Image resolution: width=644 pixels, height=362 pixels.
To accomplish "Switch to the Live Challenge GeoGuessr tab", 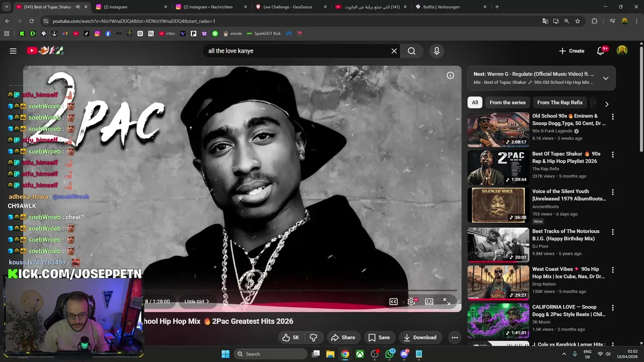I will pos(291,7).
